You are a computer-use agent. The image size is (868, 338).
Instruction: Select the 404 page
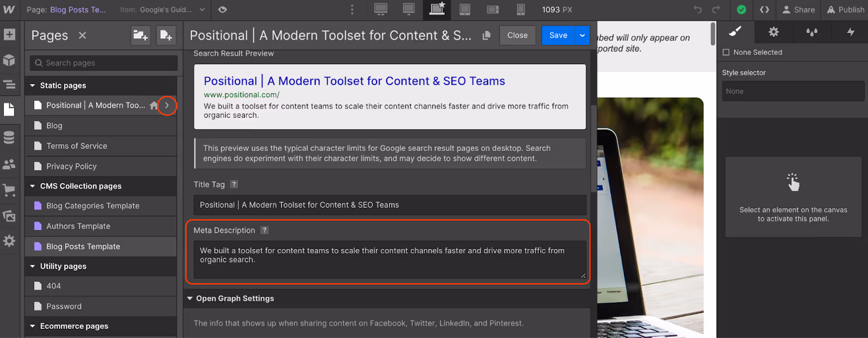[101, 286]
